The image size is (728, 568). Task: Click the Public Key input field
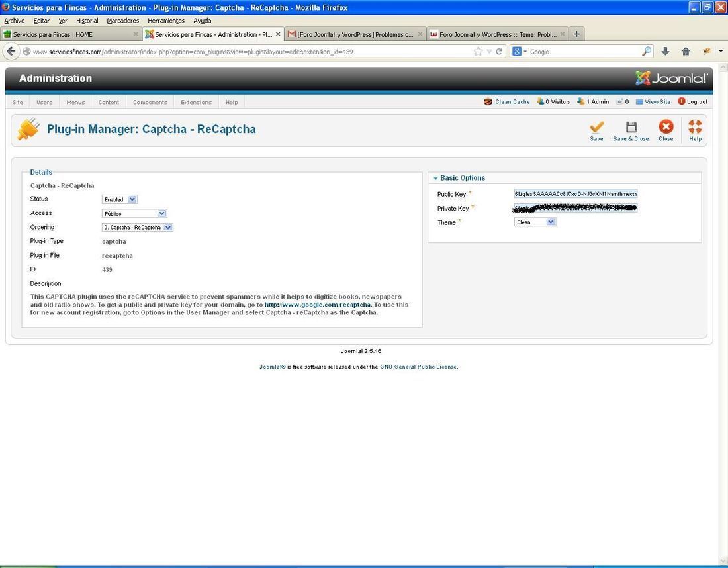coord(576,194)
